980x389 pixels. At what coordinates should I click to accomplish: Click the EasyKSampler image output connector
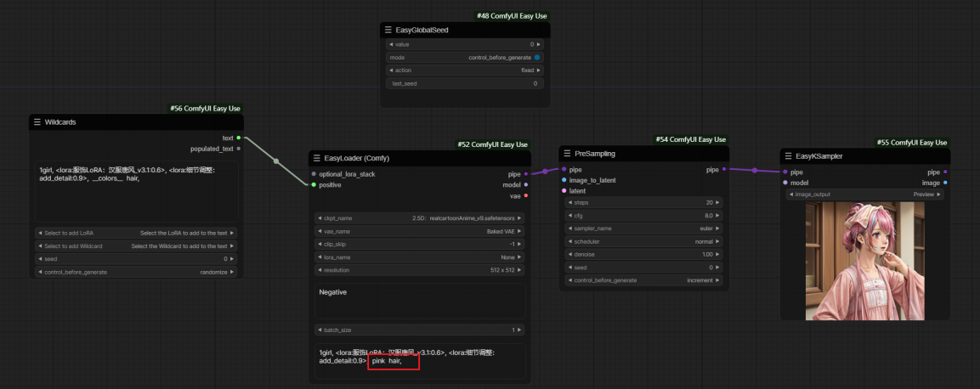[945, 183]
